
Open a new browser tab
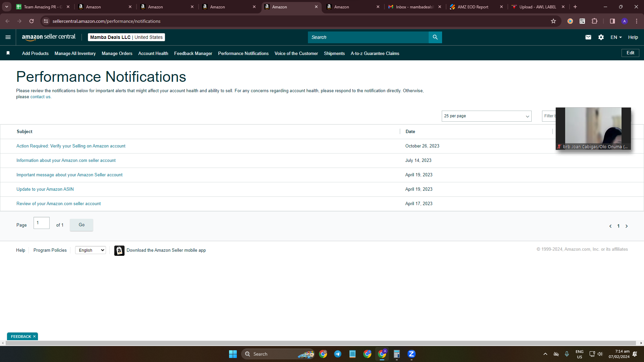pos(575,7)
